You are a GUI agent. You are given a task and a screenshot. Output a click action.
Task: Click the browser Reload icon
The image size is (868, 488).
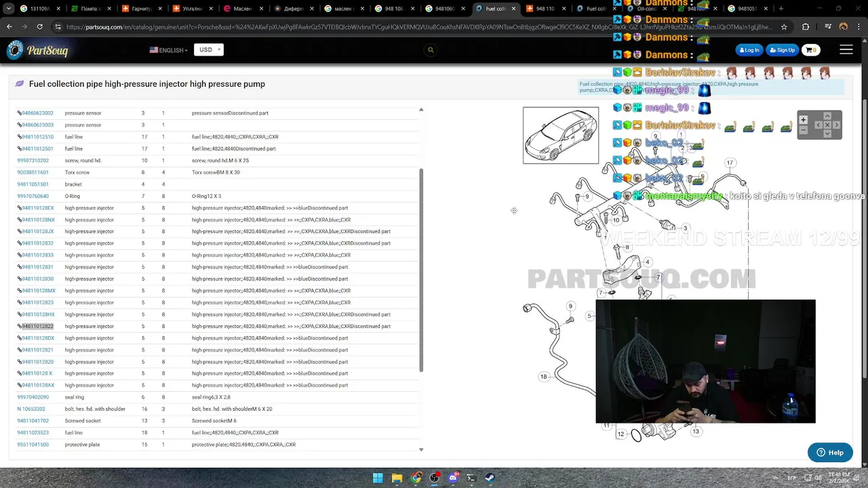click(40, 26)
